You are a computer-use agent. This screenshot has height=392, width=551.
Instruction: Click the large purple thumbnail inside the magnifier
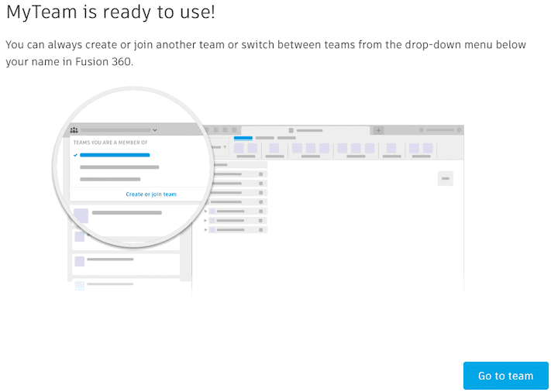coord(81,215)
